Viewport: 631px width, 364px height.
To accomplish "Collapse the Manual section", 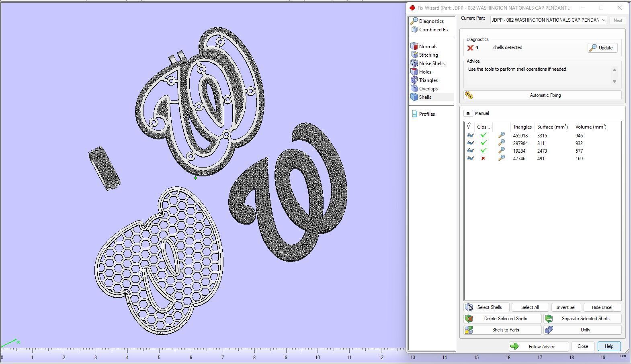I will tap(468, 113).
